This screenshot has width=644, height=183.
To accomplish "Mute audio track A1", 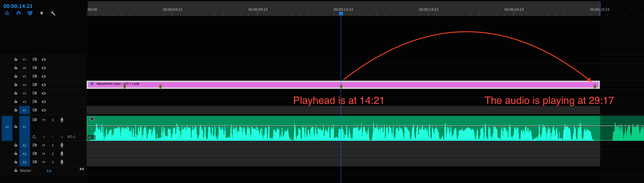I will pos(44,120).
